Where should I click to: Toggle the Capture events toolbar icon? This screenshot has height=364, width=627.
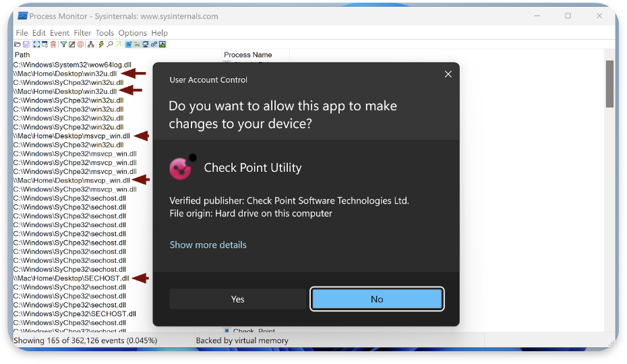[x=37, y=44]
